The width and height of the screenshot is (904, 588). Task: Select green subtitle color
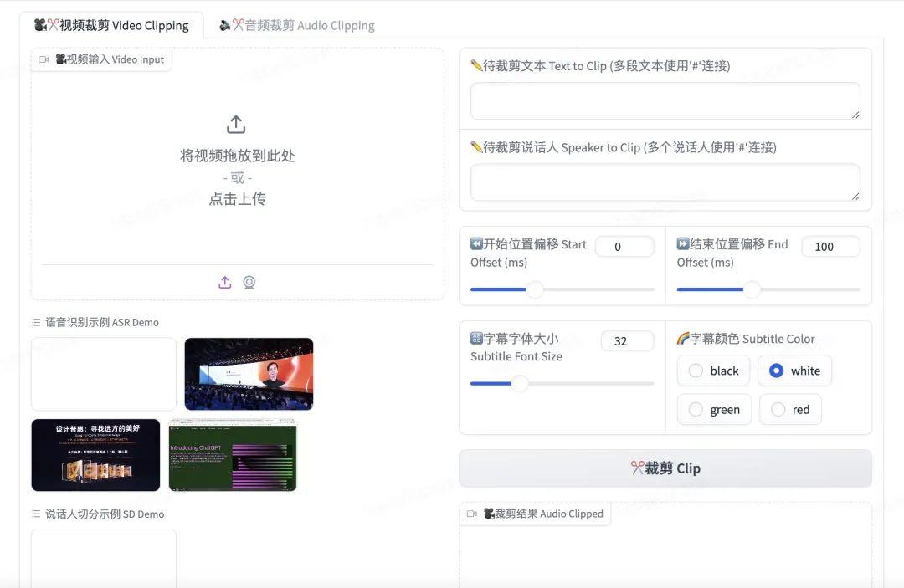(714, 410)
